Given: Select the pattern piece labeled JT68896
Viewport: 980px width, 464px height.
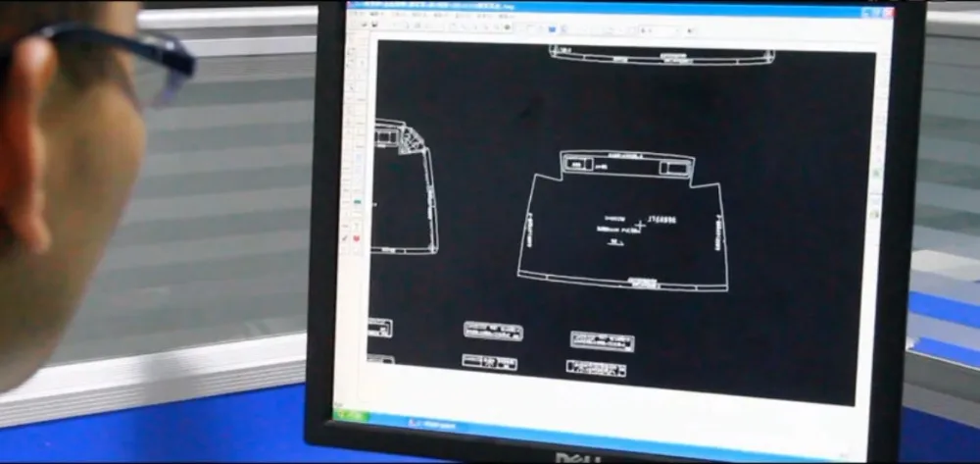Looking at the screenshot, I should pyautogui.click(x=623, y=221).
